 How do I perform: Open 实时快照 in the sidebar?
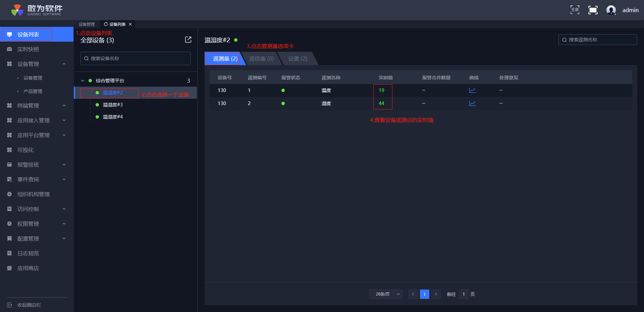[28, 49]
